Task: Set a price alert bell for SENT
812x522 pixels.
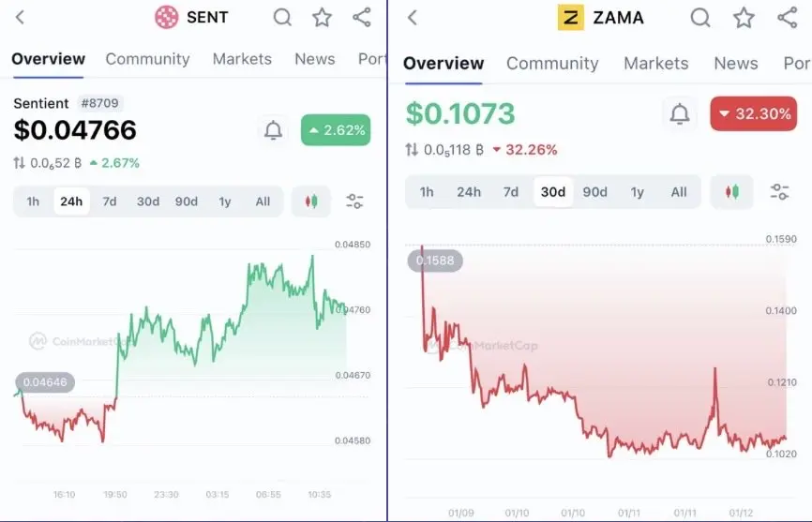Action: [x=273, y=130]
